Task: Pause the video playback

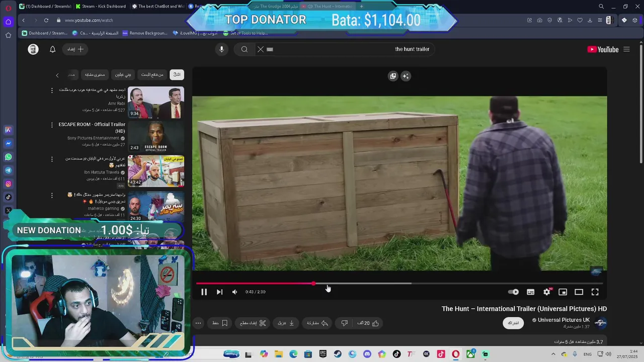Action: click(x=204, y=292)
